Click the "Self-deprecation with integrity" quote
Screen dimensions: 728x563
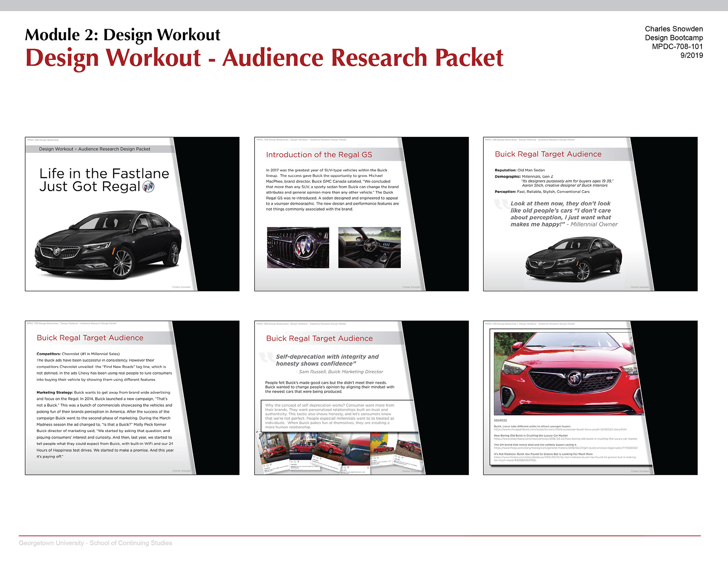[x=327, y=360]
